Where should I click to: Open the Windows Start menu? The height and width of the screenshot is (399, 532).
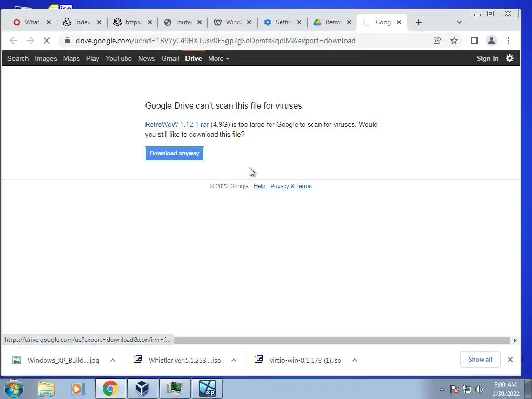[x=14, y=389]
